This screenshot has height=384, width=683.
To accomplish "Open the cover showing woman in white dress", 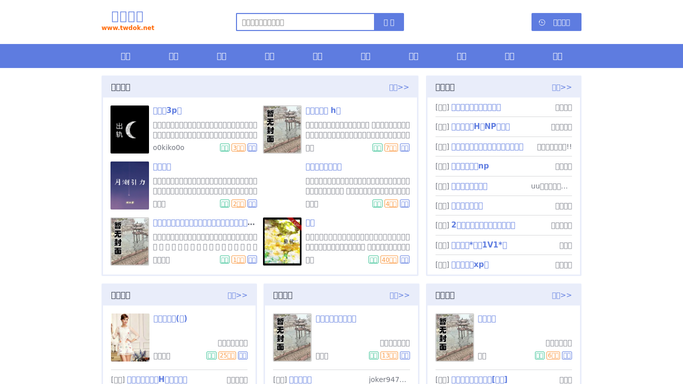I will coord(130,337).
